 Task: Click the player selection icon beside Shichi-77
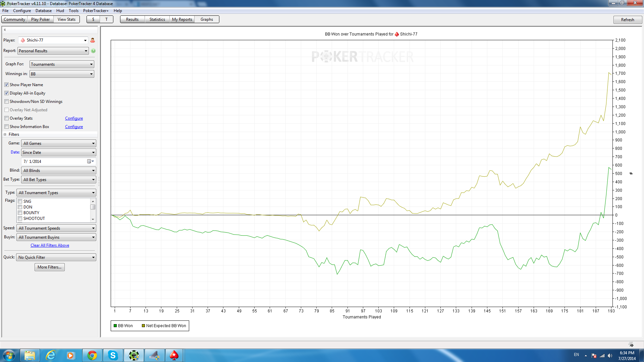click(93, 40)
